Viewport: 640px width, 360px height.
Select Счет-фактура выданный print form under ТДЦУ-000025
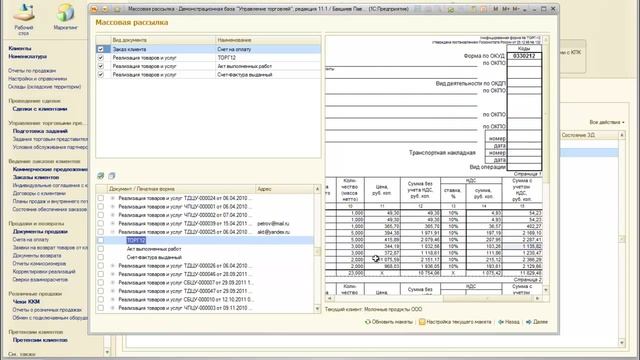click(x=154, y=258)
